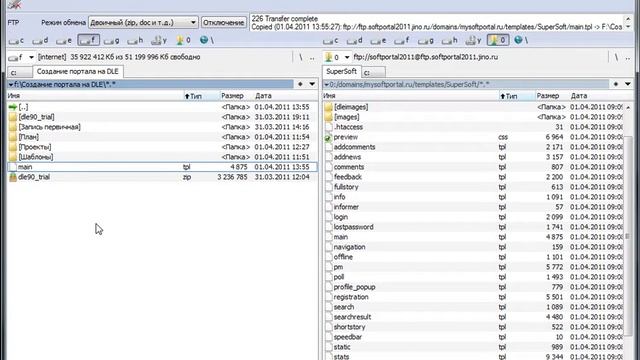Select drive c in left drive bar
The image size is (640, 360).
pyautogui.click(x=17, y=40)
